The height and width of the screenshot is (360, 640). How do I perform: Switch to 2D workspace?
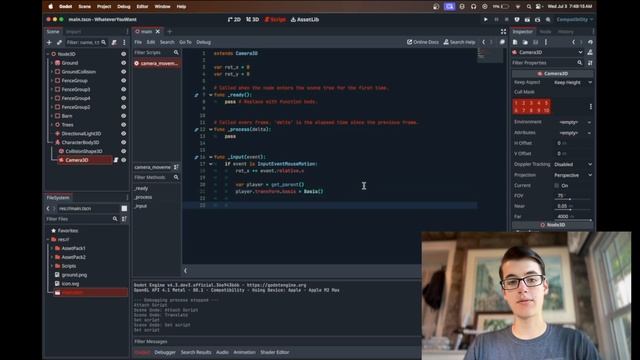(234, 19)
